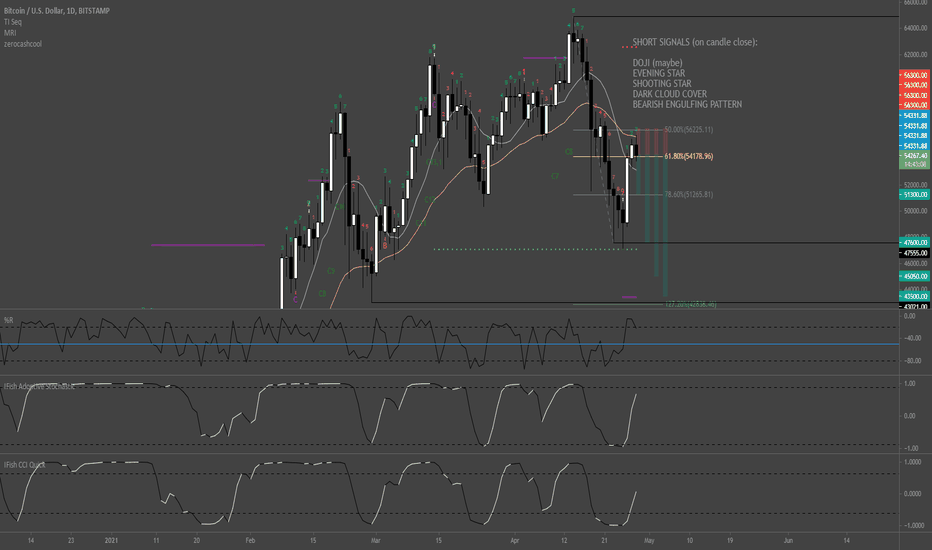932x550 pixels.
Task: Click the 45050.00 green price tag
Action: click(x=915, y=276)
